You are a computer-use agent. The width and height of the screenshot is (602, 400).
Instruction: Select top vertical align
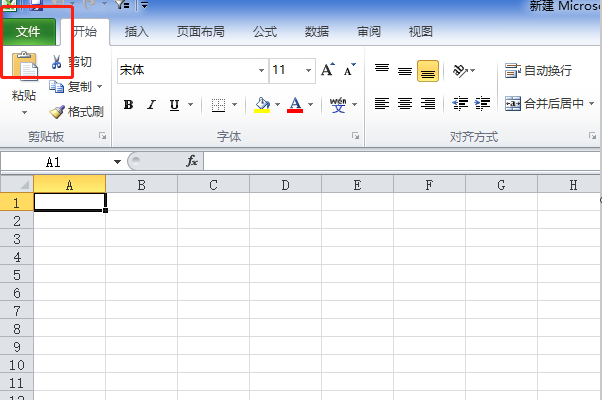382,70
